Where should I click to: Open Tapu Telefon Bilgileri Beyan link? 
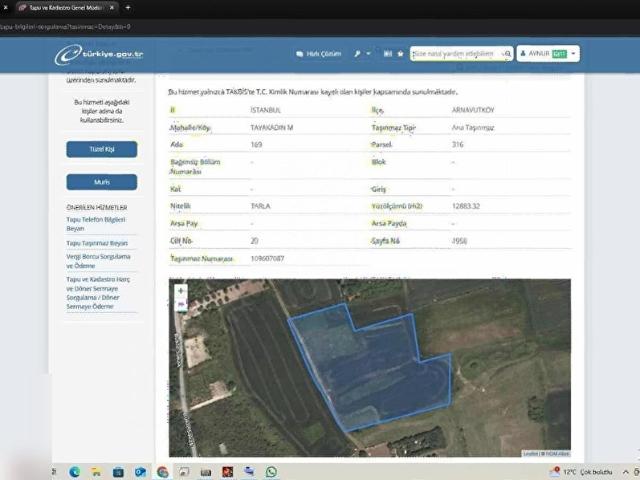pyautogui.click(x=96, y=224)
